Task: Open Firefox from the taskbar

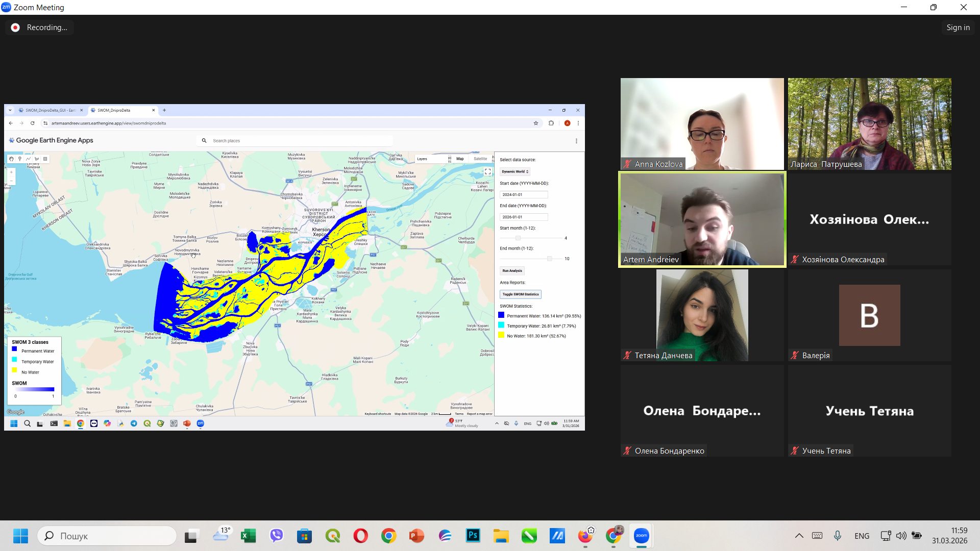Action: pos(585,536)
